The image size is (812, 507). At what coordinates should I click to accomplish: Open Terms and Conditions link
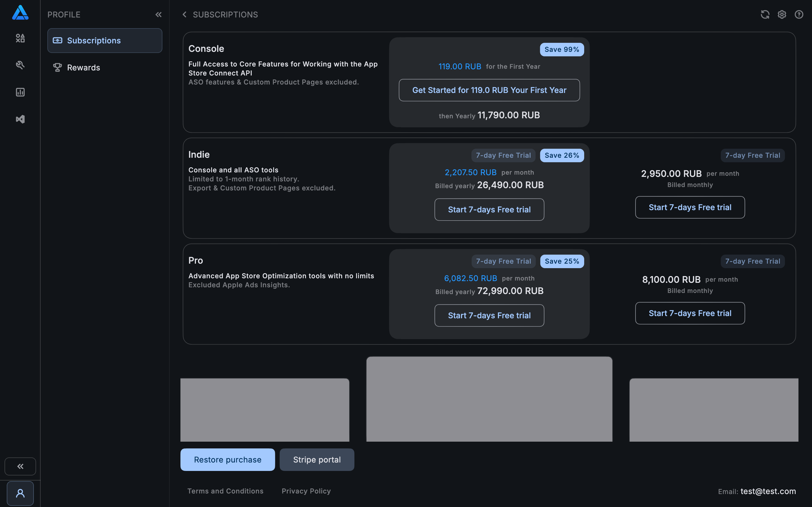(x=225, y=491)
